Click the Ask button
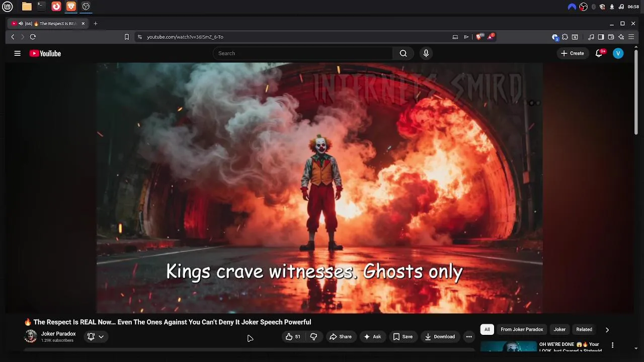644x362 pixels. (372, 337)
